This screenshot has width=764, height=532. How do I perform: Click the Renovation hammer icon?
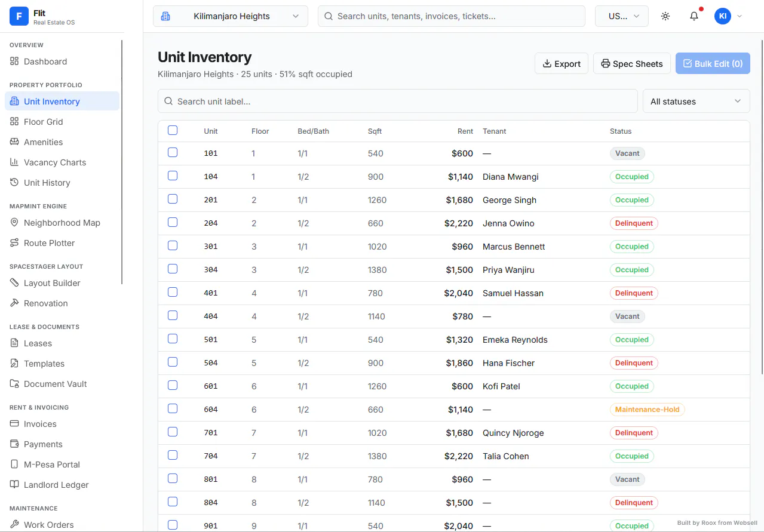[x=14, y=303]
